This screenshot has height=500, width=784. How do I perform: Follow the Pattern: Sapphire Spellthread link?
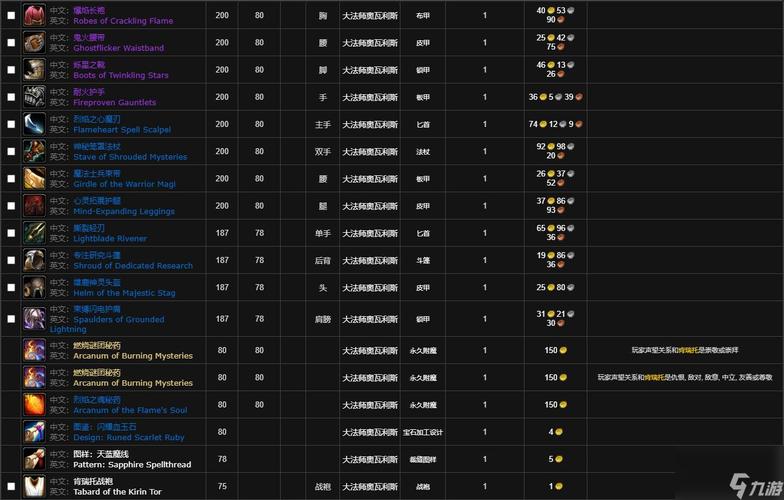click(x=132, y=464)
